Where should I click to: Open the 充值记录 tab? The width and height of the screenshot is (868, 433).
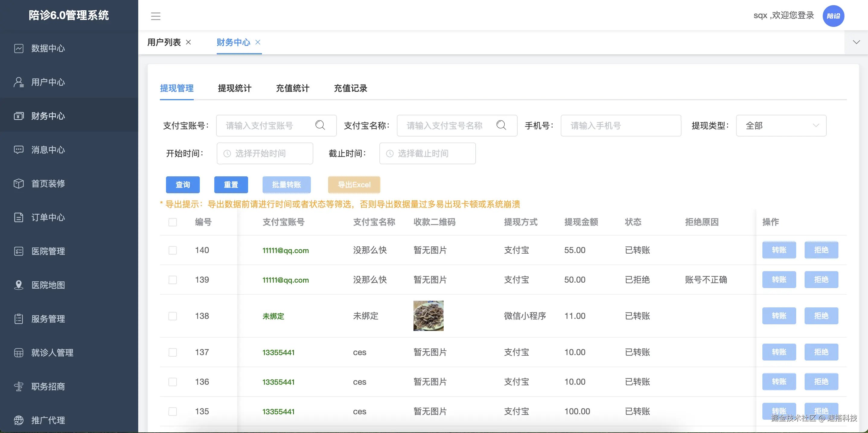(350, 88)
